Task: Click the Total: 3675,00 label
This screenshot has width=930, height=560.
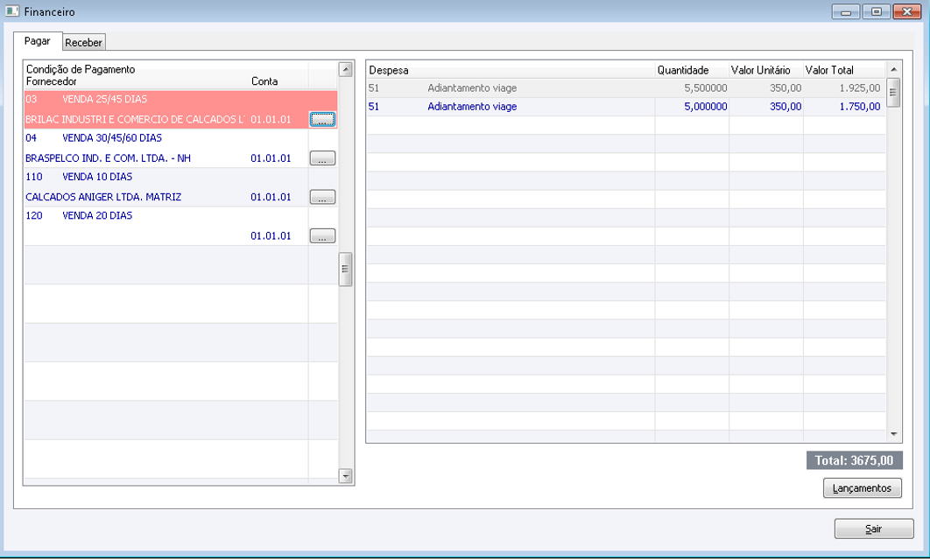Action: [854, 460]
